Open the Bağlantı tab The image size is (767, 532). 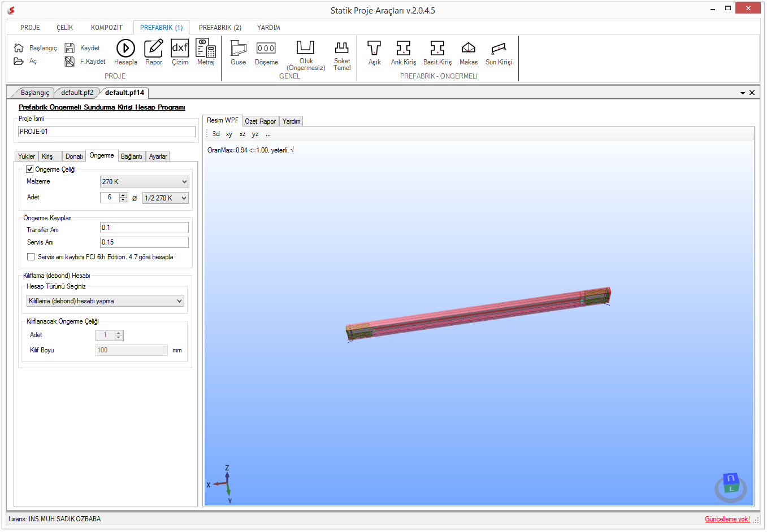(x=132, y=156)
